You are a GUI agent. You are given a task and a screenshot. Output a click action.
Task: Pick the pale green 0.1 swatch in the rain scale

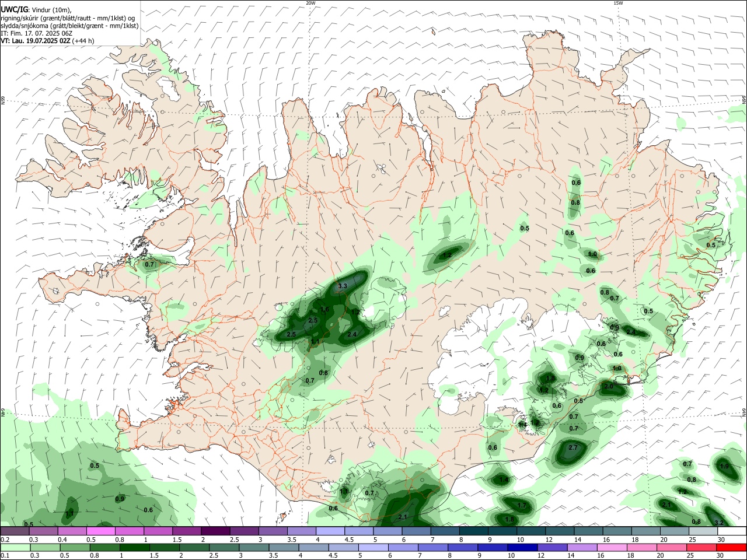point(16,548)
